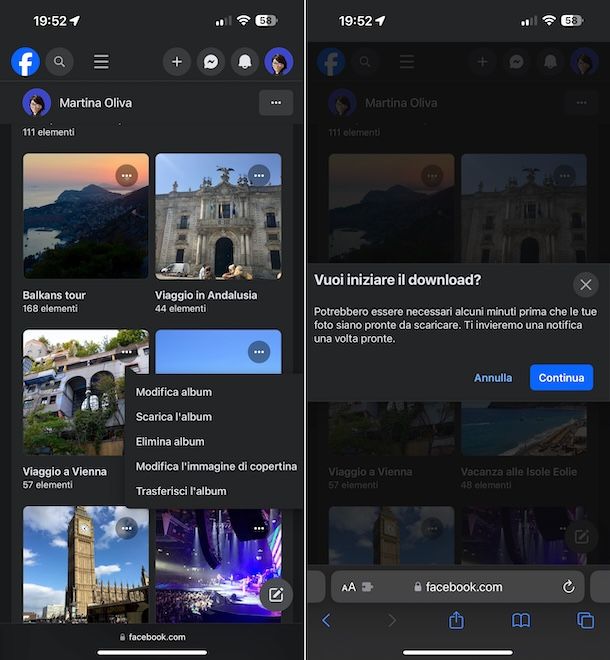Choose Scarica l'album menu entry

tap(174, 417)
